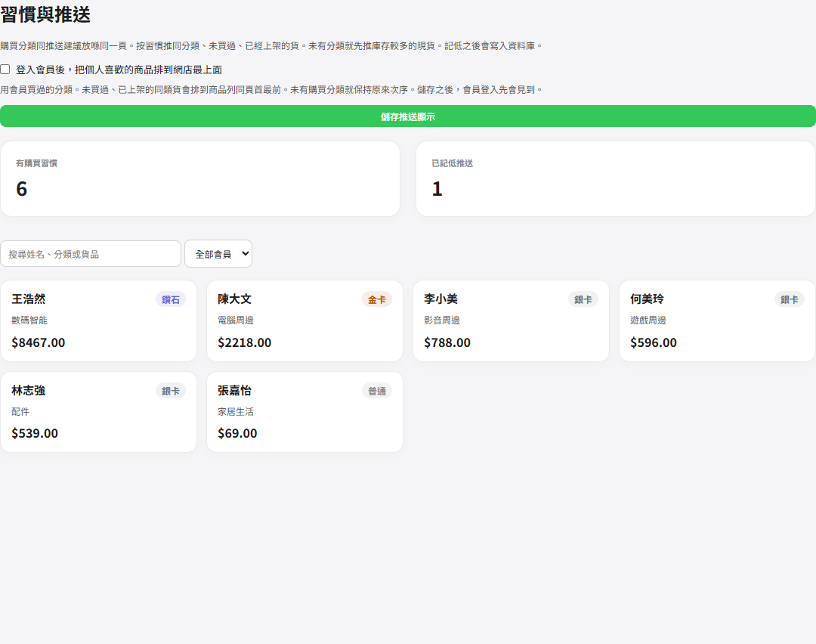This screenshot has height=644, width=816.
Task: Click the 遊戲周邊 category text
Action: click(648, 320)
